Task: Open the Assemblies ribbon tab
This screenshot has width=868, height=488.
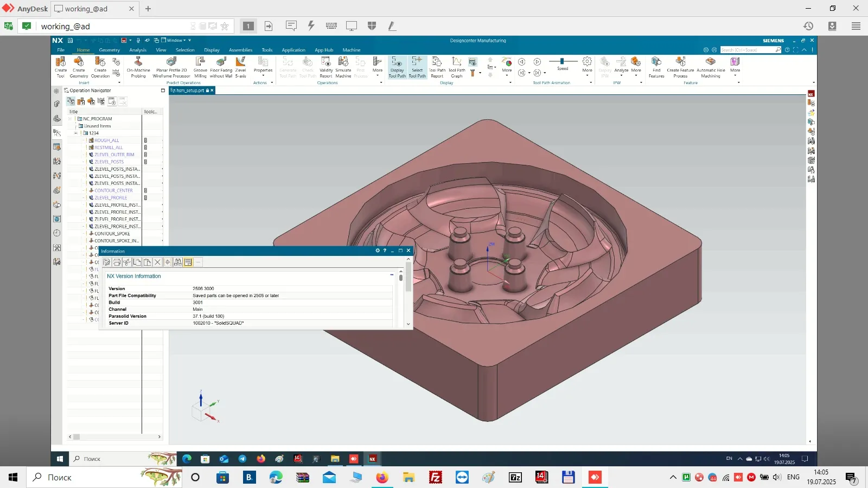Action: point(241,50)
